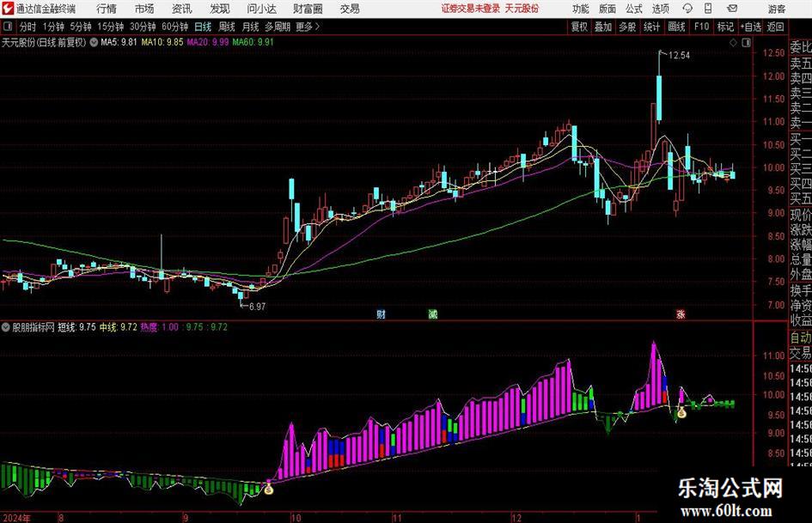Click the 中线: 9.72 indicator value

click(119, 326)
